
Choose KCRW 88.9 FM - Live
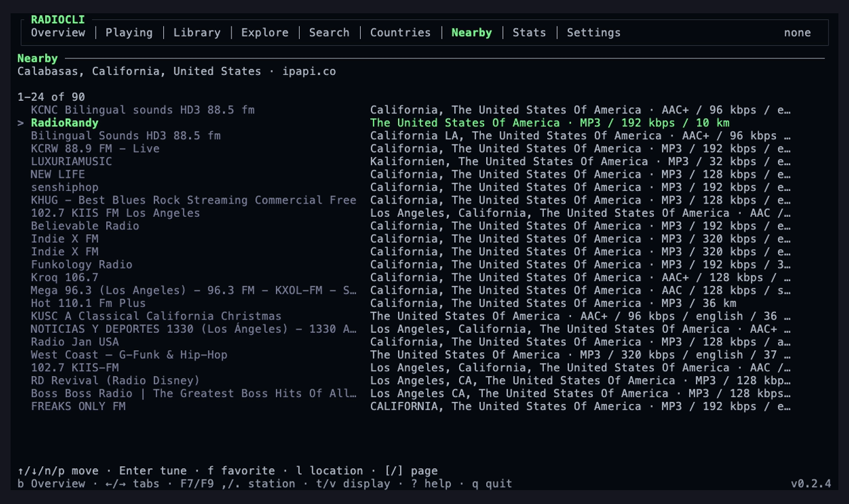coord(411,149)
